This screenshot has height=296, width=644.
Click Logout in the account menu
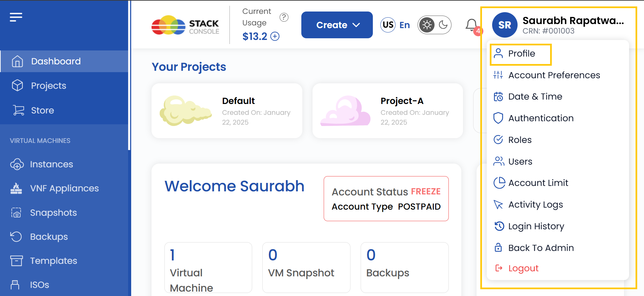tap(523, 268)
